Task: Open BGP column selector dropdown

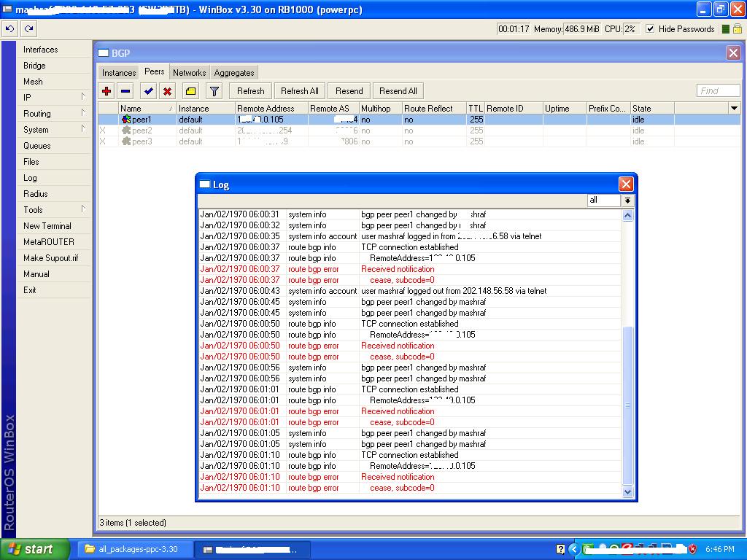Action: [x=734, y=109]
